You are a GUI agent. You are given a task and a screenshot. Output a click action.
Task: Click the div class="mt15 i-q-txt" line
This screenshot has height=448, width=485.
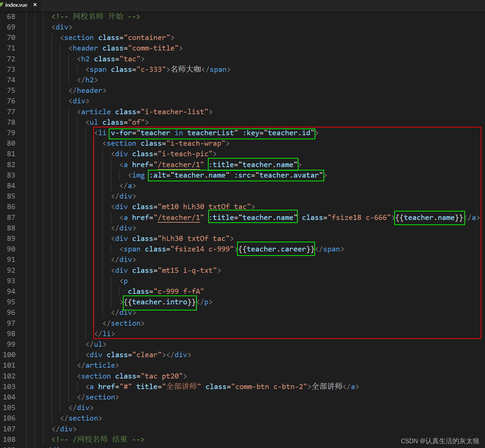pos(166,270)
